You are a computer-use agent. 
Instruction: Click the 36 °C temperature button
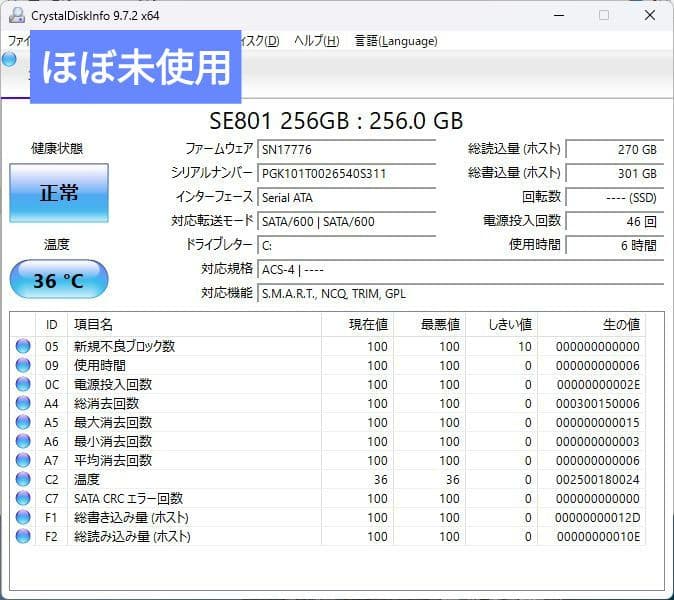(59, 279)
